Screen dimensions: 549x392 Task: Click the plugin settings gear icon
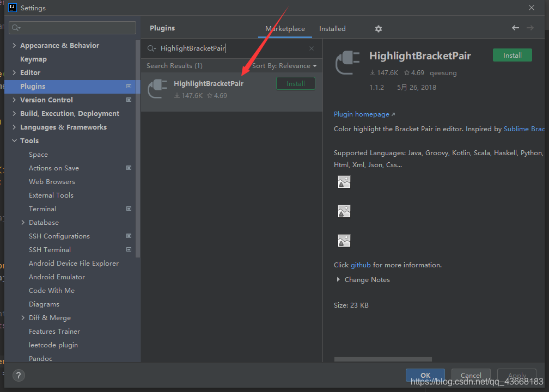(x=378, y=29)
